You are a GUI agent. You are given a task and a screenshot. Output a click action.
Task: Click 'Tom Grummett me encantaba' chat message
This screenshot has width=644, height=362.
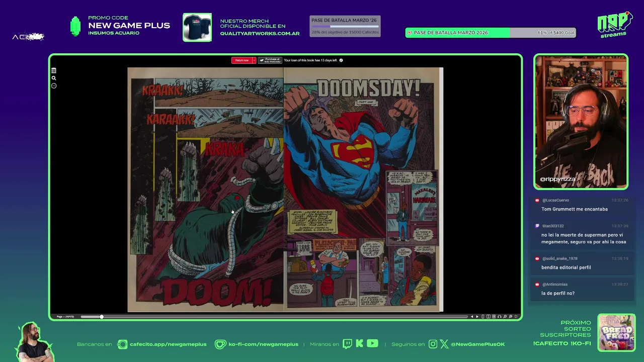pos(575,209)
